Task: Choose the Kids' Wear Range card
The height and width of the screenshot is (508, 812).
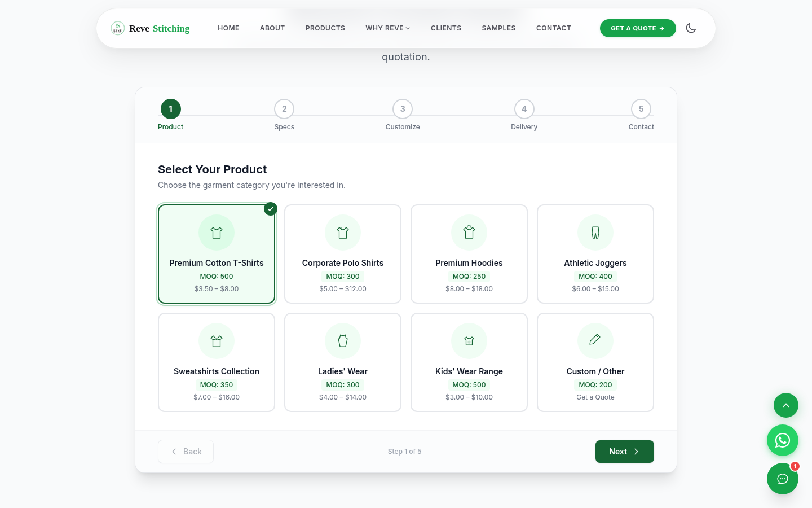Action: coord(469,362)
